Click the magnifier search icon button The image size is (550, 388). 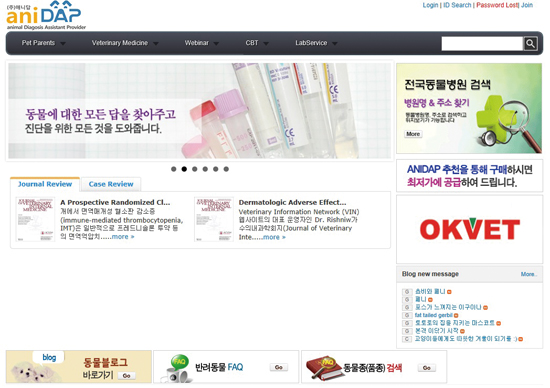click(530, 44)
